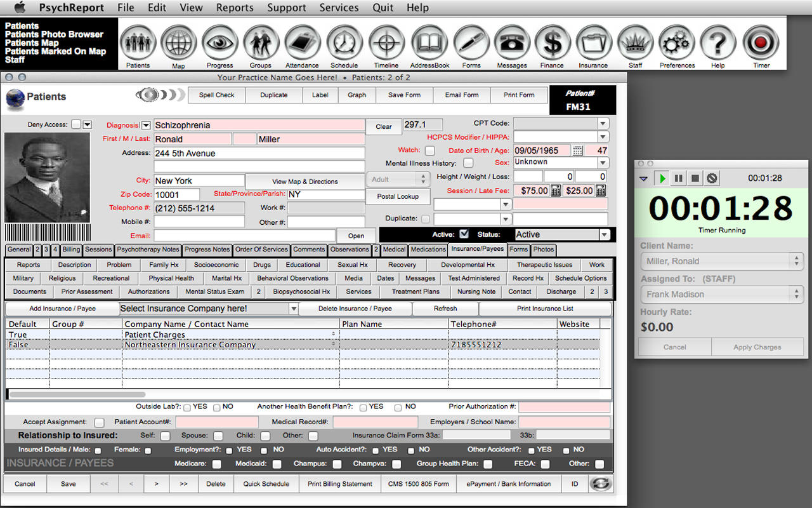The height and width of the screenshot is (508, 812).
Task: Click the Print Billing Statement button
Action: click(340, 484)
